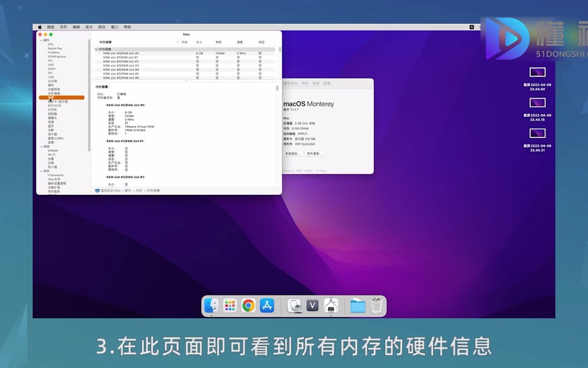
Task: Collapse the 网络 section in sidebar
Action: click(41, 147)
